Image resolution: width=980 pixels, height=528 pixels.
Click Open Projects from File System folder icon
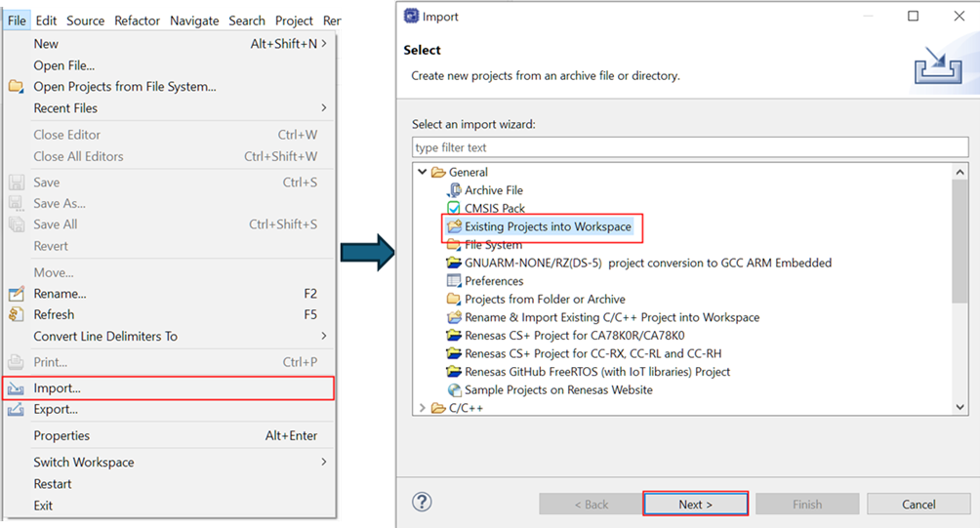(x=17, y=86)
